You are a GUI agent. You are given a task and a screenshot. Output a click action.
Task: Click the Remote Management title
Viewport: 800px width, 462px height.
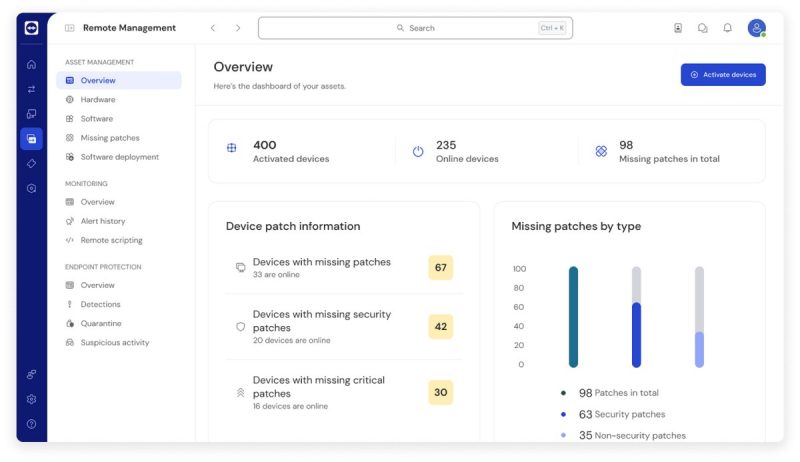tap(129, 28)
